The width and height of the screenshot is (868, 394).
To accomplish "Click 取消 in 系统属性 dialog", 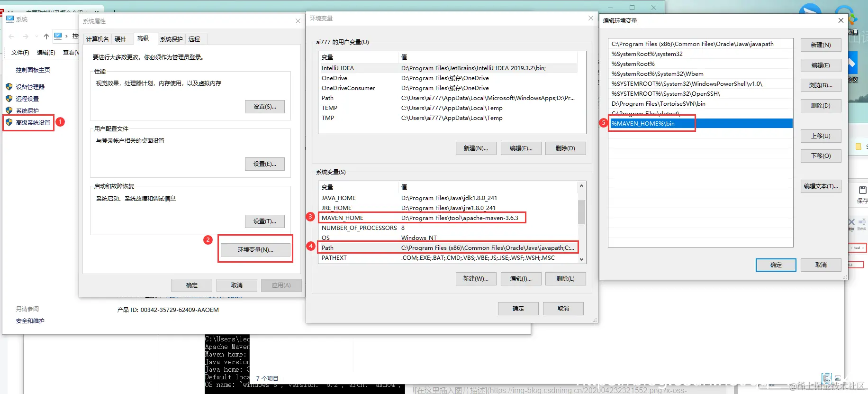I will 237,285.
